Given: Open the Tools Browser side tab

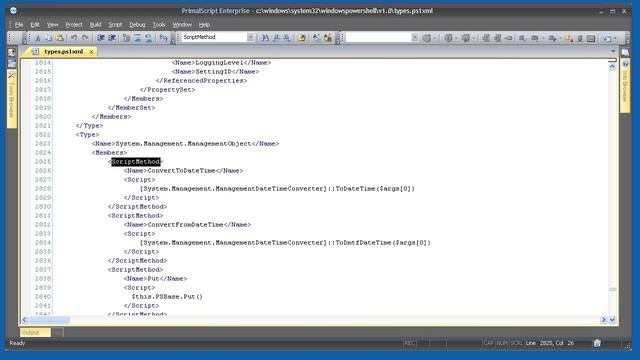Looking at the screenshot, I should coord(11,98).
